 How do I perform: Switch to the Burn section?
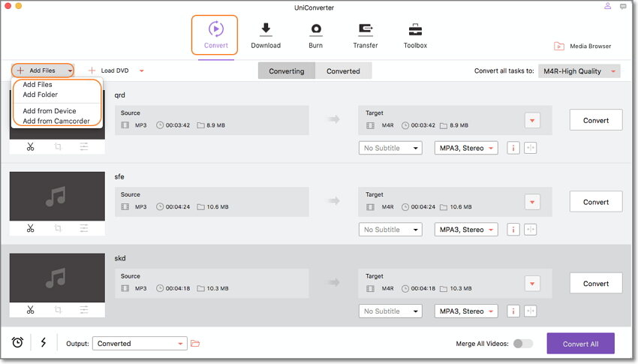pyautogui.click(x=316, y=35)
